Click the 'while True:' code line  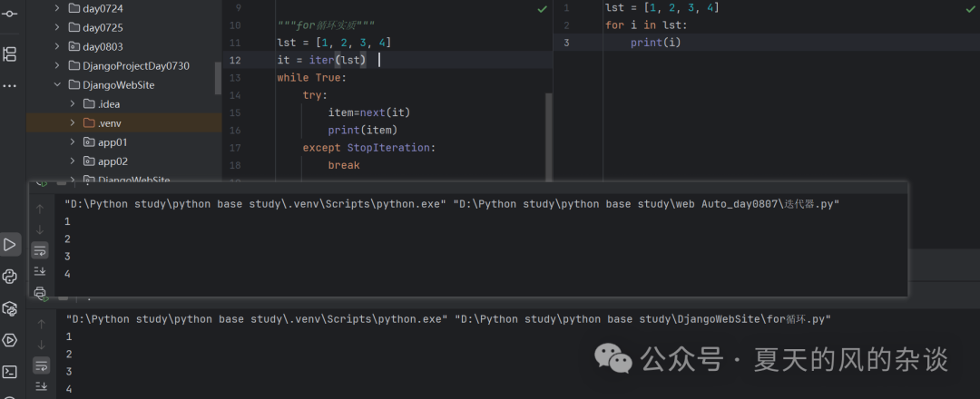point(311,78)
